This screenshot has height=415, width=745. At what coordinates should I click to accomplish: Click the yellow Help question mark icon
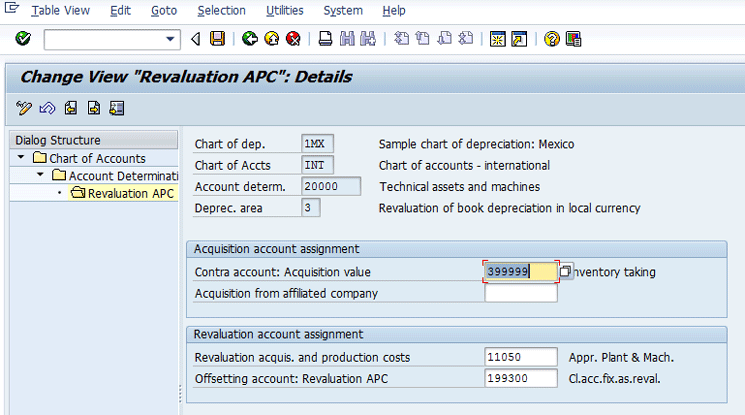(551, 39)
